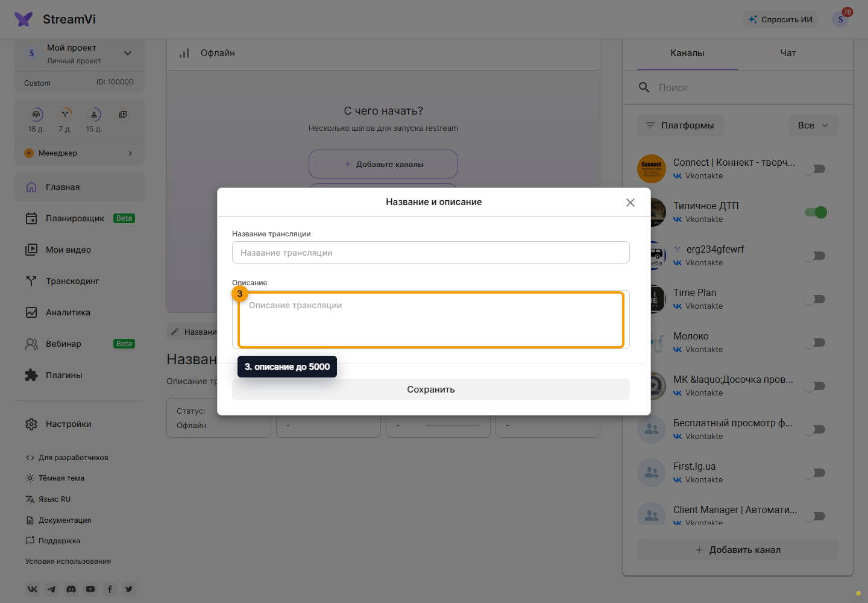868x603 pixels.
Task: Click the Сохранить button
Action: click(x=431, y=390)
